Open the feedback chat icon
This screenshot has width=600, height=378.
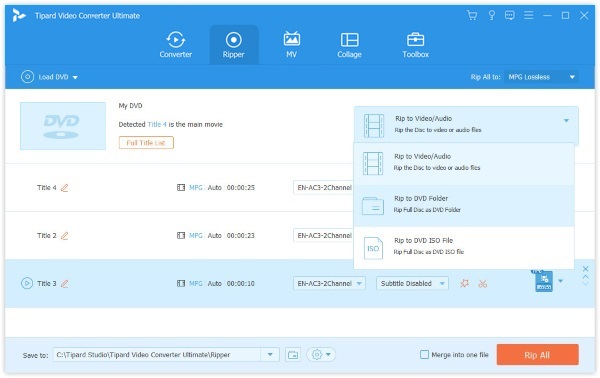[510, 15]
